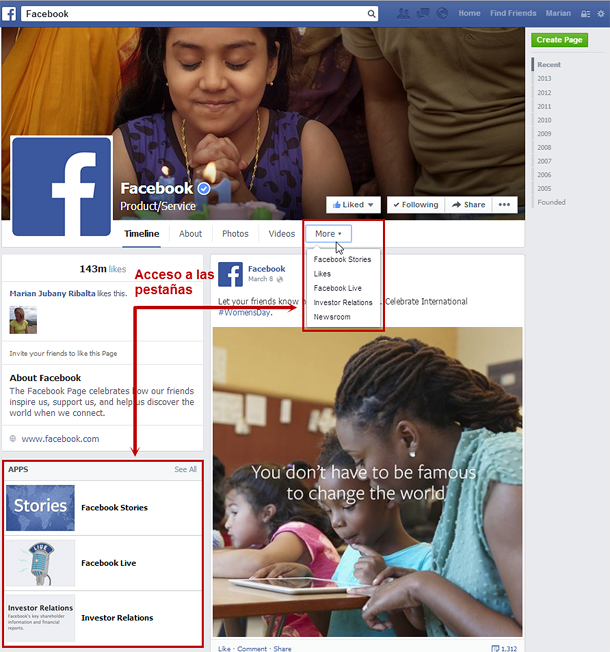Open the www.facebook.com website link
610x652 pixels.
click(60, 439)
